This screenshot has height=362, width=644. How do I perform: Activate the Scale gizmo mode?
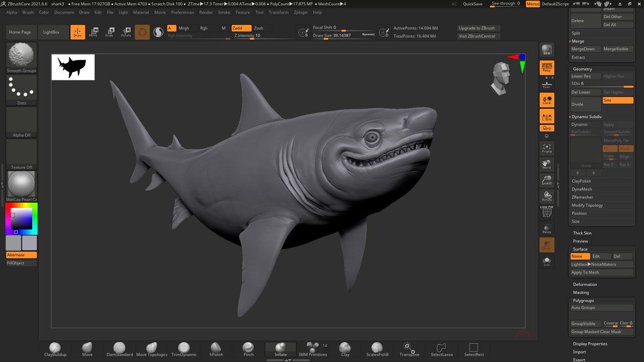tap(109, 32)
